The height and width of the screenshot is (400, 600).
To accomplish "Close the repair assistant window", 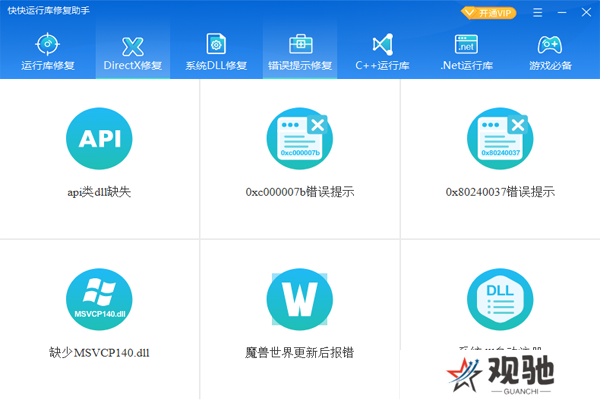I will click(586, 13).
